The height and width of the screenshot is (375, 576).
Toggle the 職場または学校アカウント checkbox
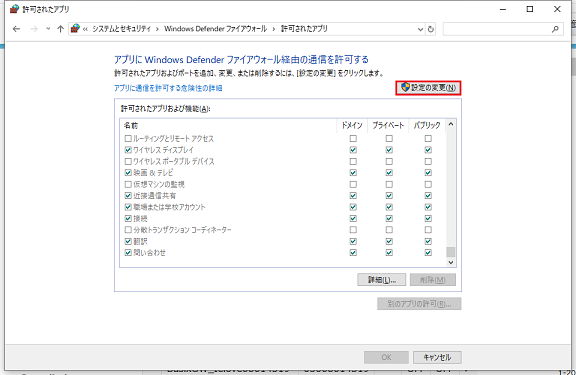128,207
